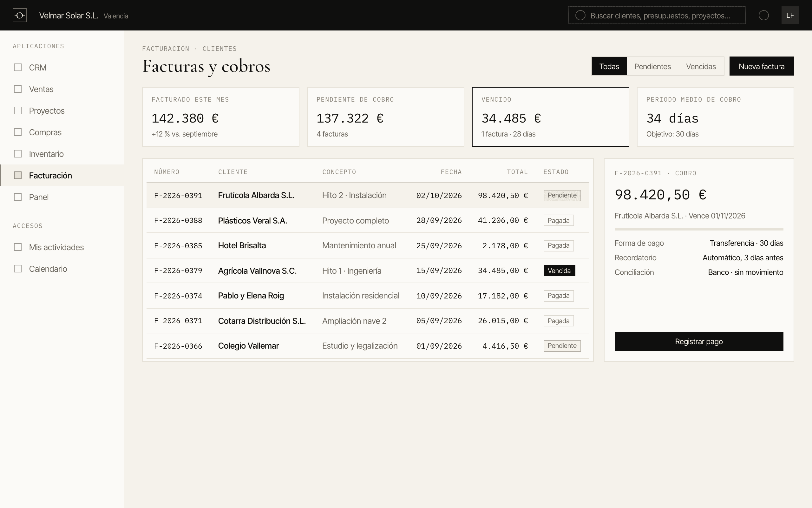Select the Vencido summary card
This screenshot has width=812, height=508.
[550, 117]
